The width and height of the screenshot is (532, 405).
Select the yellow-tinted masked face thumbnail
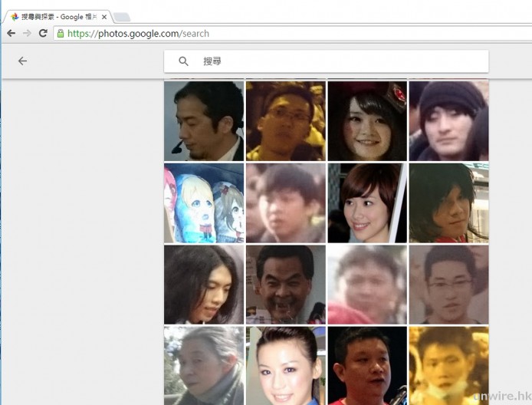(x=448, y=365)
